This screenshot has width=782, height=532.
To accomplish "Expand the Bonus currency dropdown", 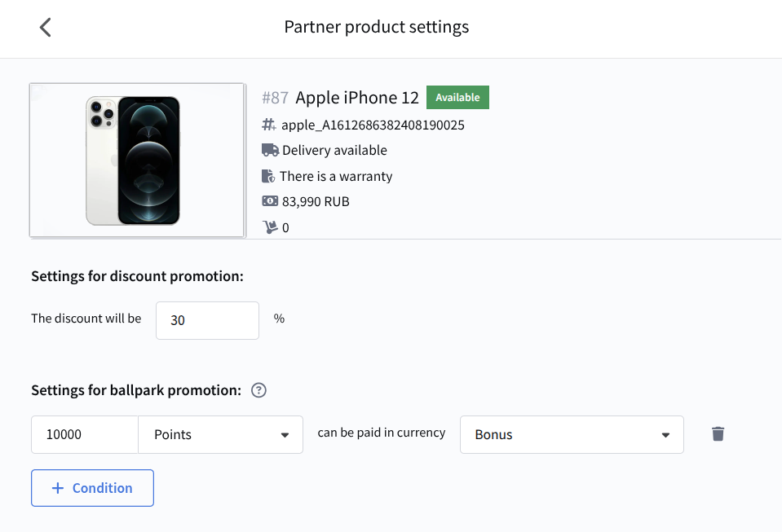I will (572, 434).
